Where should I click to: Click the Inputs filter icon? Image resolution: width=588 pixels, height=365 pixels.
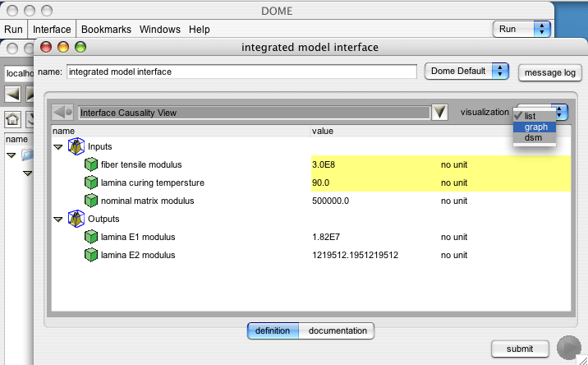coord(76,146)
